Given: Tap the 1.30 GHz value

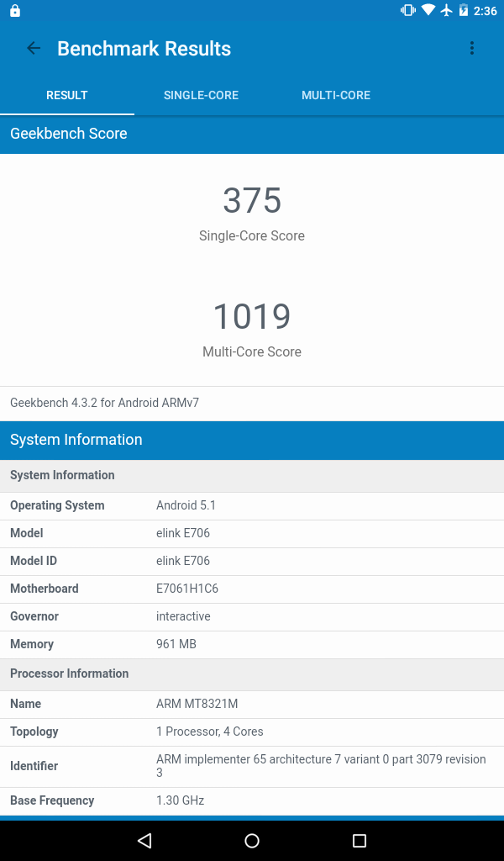Looking at the screenshot, I should 181,801.
